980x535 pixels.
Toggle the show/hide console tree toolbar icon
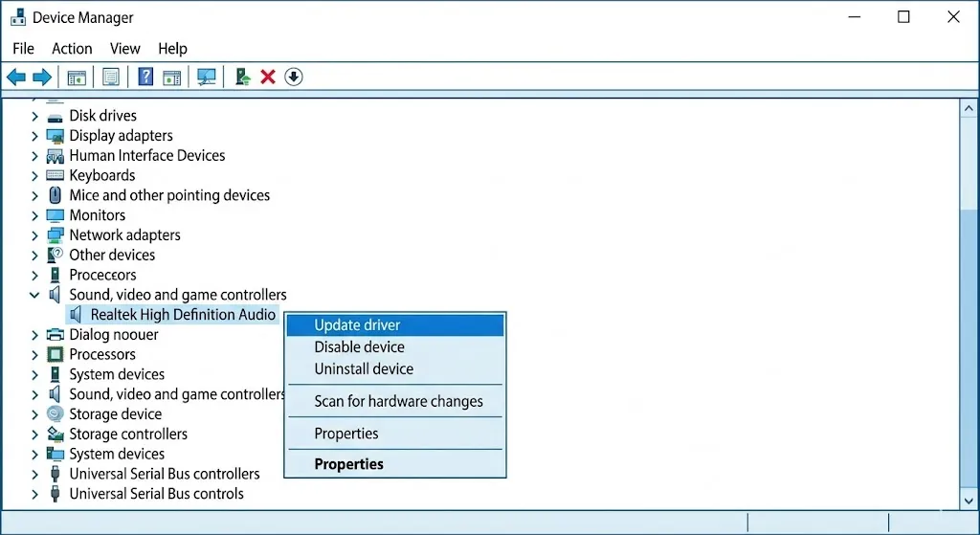(x=77, y=78)
